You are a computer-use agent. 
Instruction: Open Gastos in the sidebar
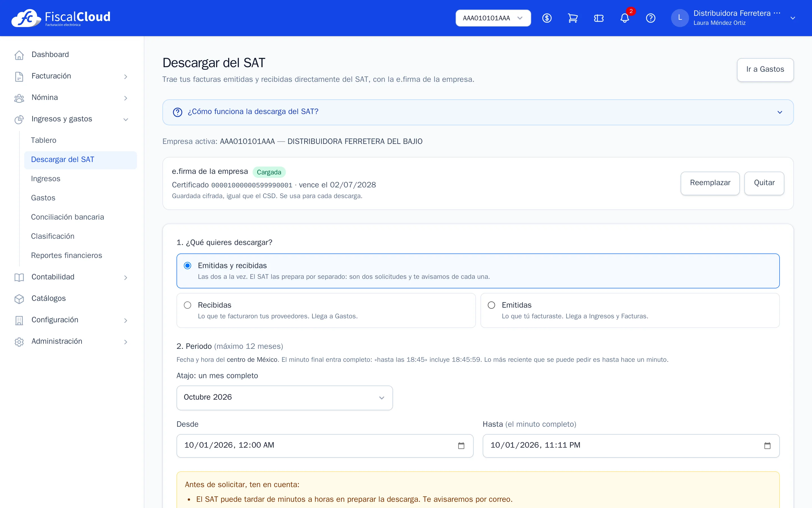(x=81, y=198)
